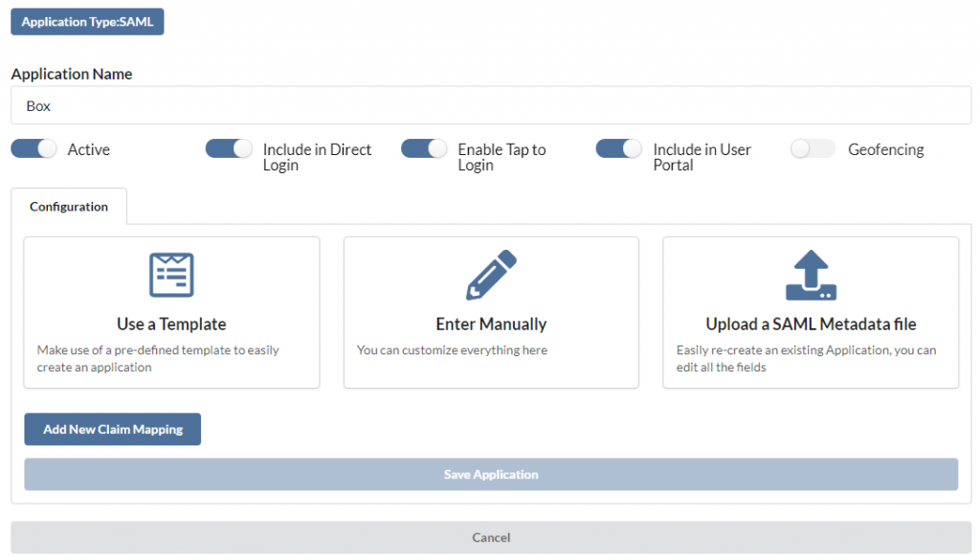The image size is (980, 560).
Task: Click the Application Type:SAML badge
Action: 87,22
